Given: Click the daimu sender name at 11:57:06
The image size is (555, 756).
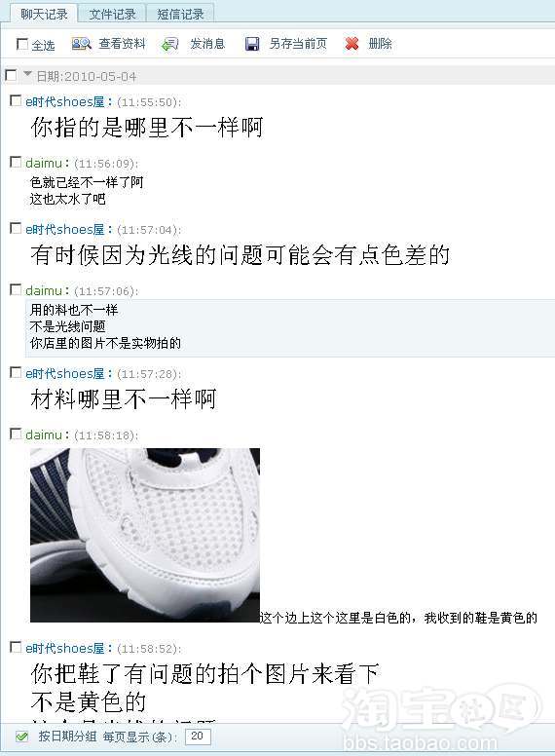Looking at the screenshot, I should 44,290.
